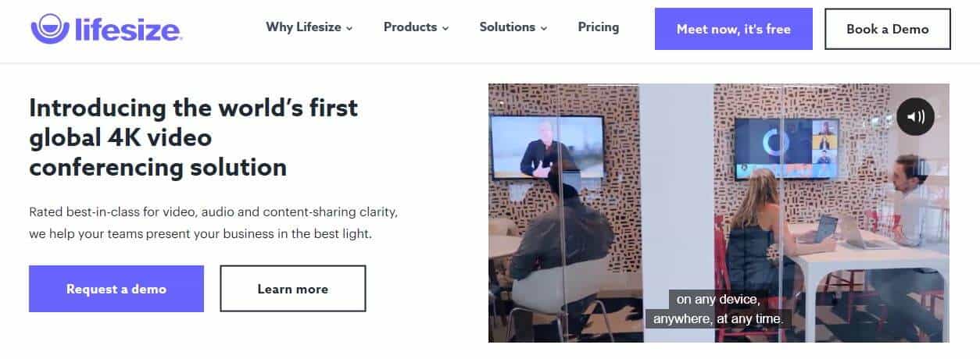Click the video progress bar atop the video

click(719, 84)
